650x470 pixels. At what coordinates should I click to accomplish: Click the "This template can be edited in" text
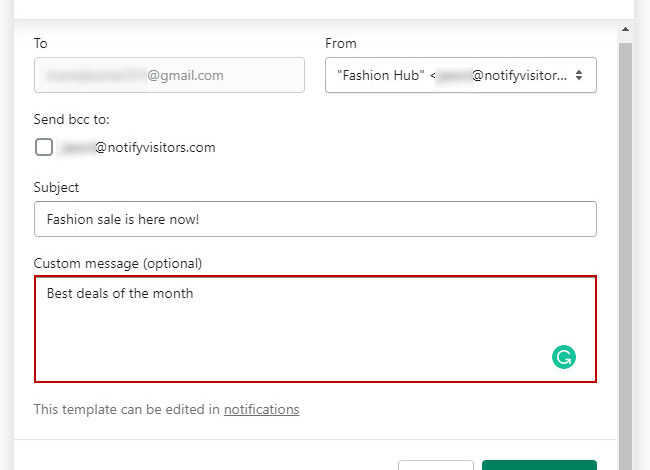point(127,409)
